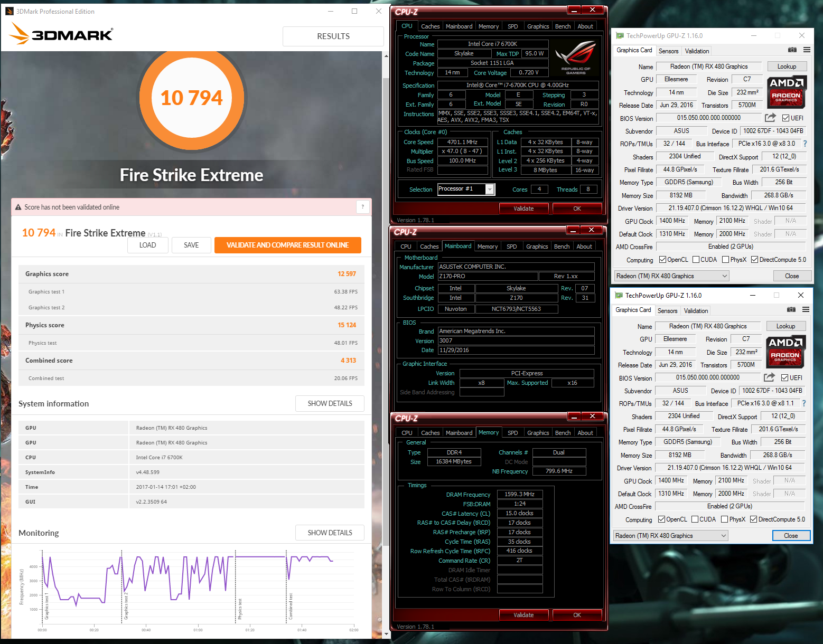
Task: Click Validate and Compare Result Online button
Action: (x=287, y=245)
